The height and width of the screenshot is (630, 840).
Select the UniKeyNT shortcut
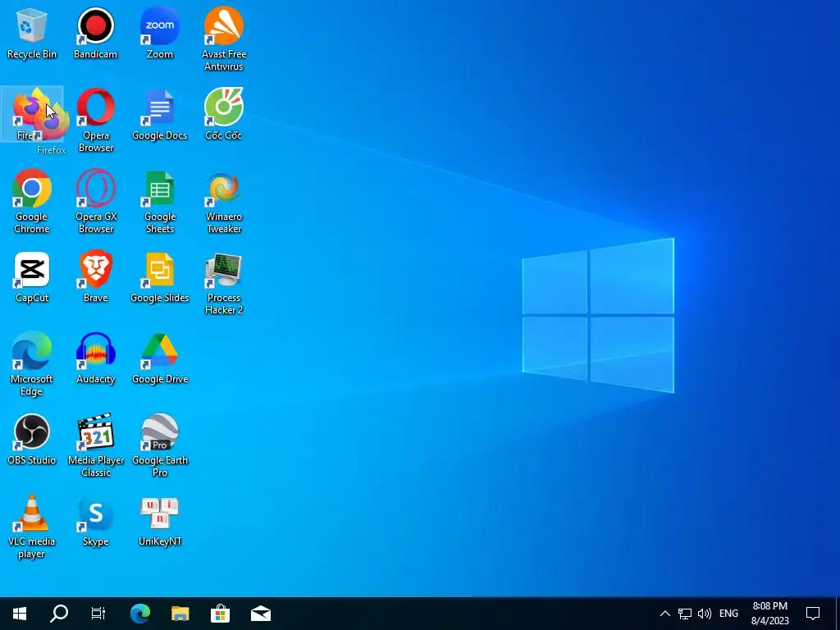click(x=160, y=522)
